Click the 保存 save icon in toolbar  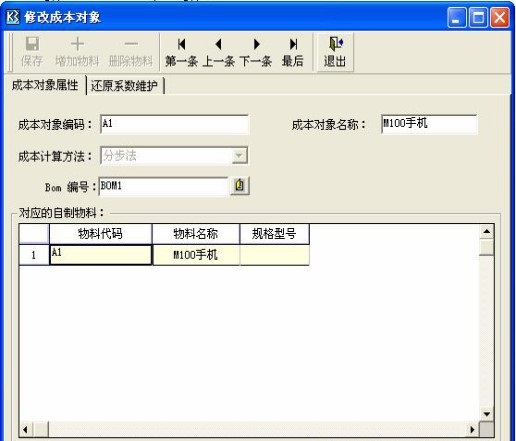tap(32, 44)
